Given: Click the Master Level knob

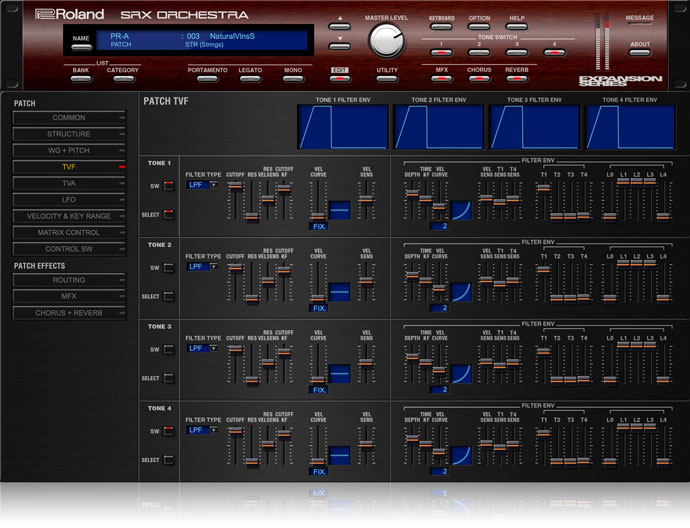Looking at the screenshot, I should [385, 39].
